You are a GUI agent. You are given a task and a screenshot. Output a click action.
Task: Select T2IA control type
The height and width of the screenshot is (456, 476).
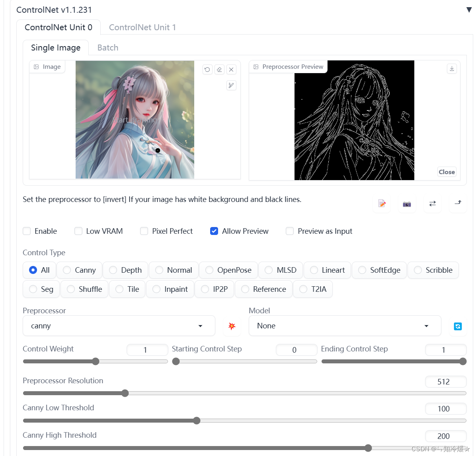[313, 289]
